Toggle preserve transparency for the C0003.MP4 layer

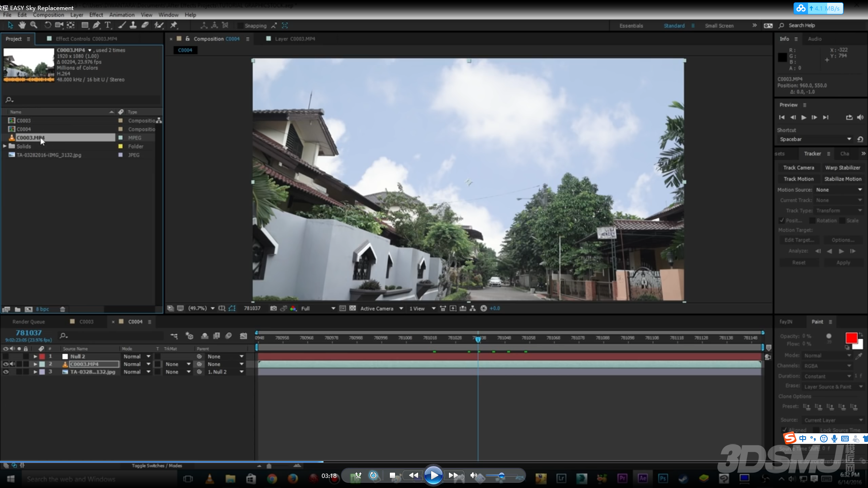157,364
